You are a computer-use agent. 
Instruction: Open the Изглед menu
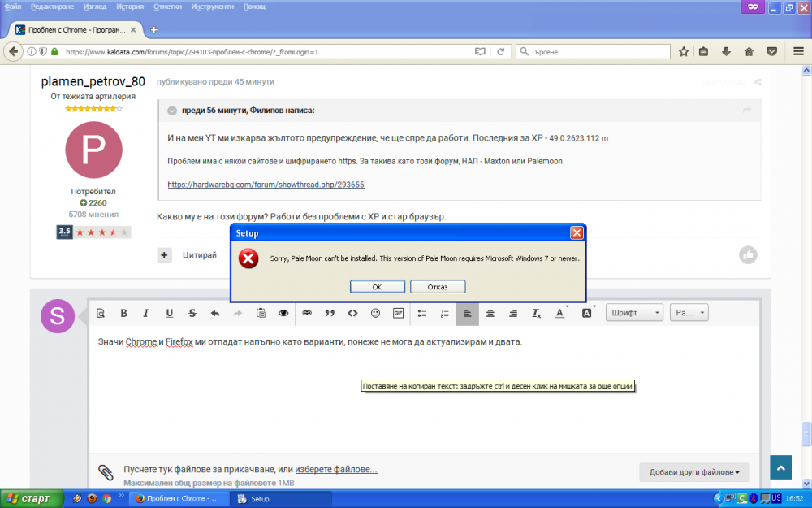coord(95,7)
